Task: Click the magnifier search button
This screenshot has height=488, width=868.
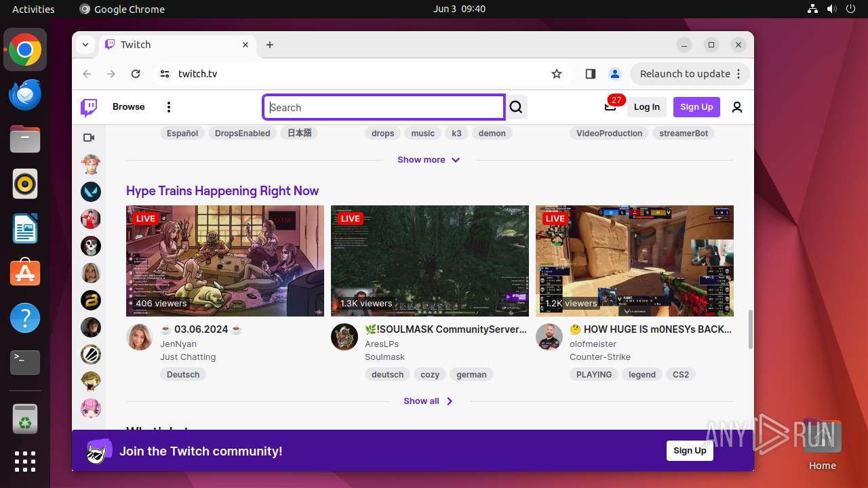Action: [x=516, y=107]
